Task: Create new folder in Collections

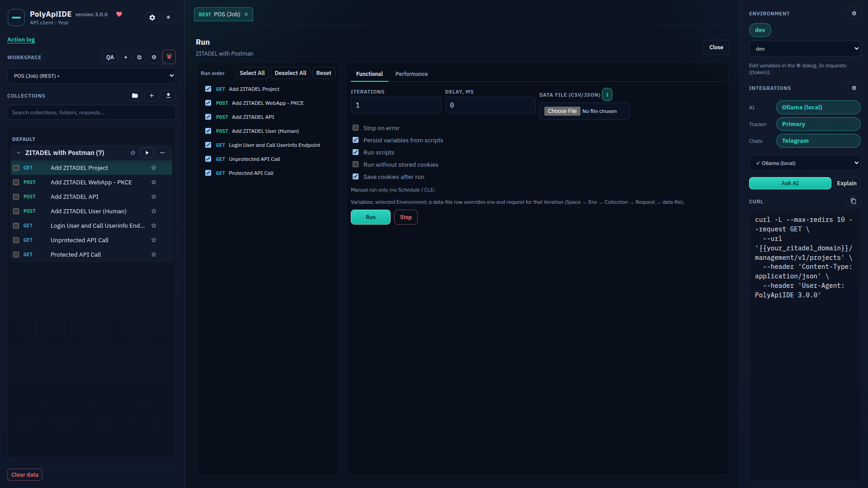Action: click(135, 96)
